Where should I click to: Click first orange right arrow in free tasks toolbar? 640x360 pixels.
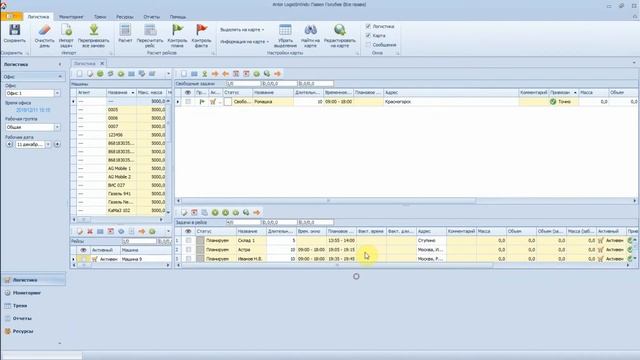[x=215, y=74]
